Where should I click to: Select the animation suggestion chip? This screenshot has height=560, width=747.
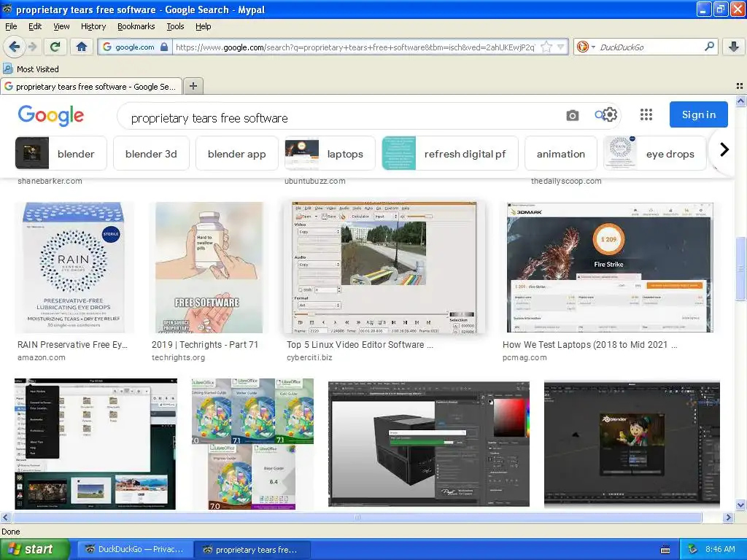pyautogui.click(x=561, y=153)
